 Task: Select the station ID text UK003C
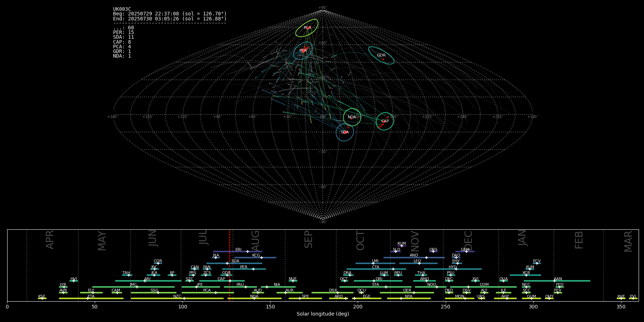[122, 9]
